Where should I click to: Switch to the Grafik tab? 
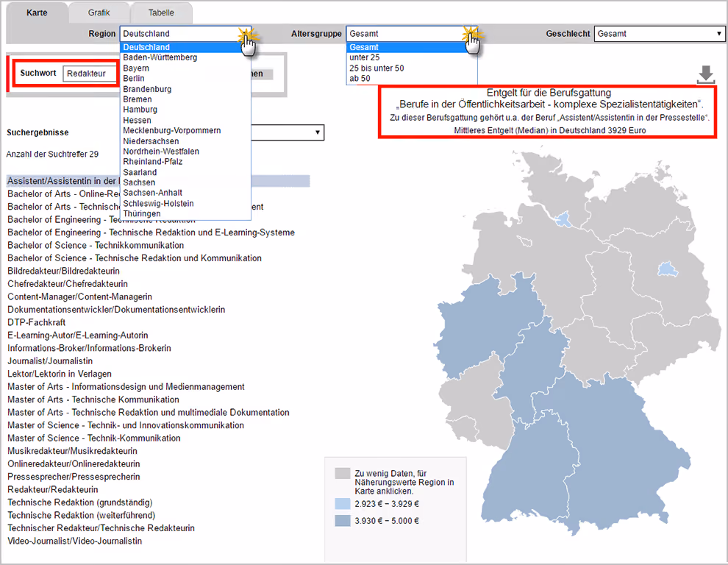pos(99,13)
